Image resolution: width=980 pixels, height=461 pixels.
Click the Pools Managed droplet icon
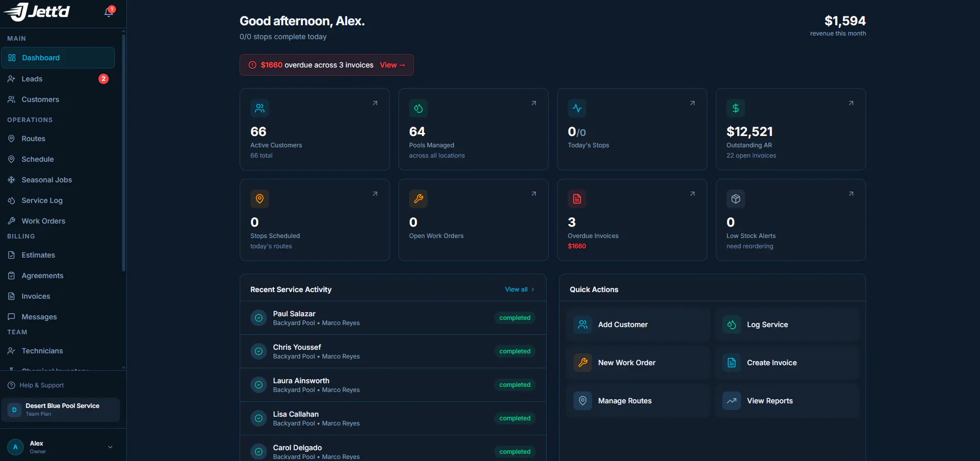click(418, 108)
